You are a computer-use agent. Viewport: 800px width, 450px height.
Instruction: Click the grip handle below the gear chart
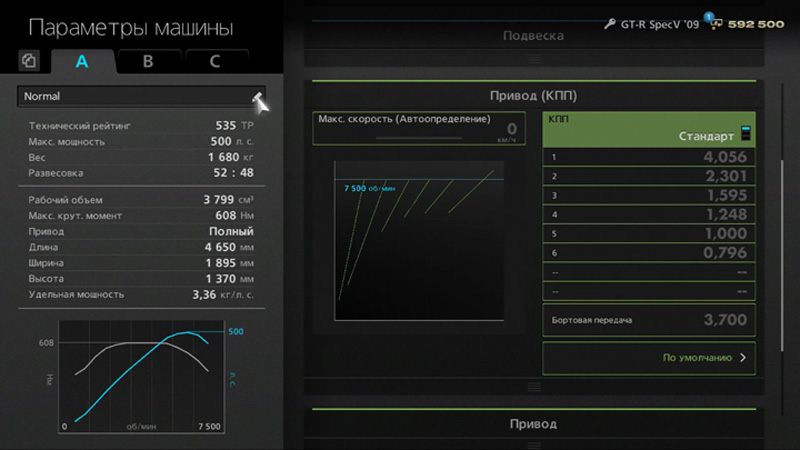(x=534, y=386)
